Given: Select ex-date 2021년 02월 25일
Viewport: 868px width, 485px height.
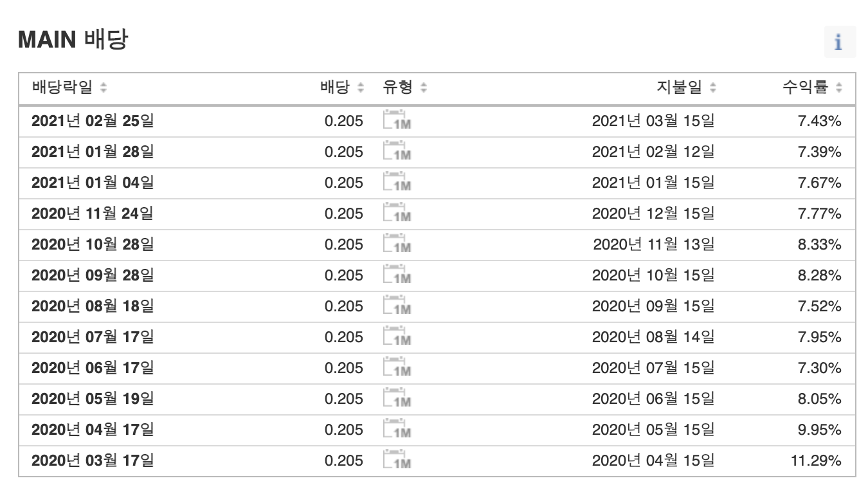Looking at the screenshot, I should click(x=93, y=121).
